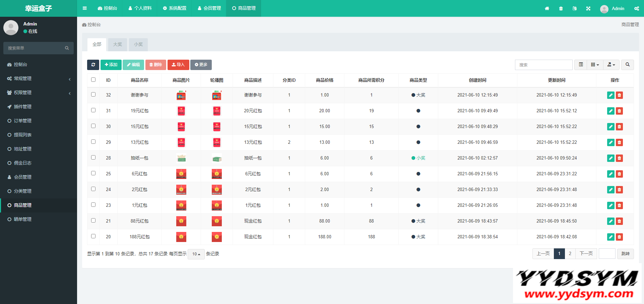Tick the checkbox for 抽纸一包 row

pos(93,158)
